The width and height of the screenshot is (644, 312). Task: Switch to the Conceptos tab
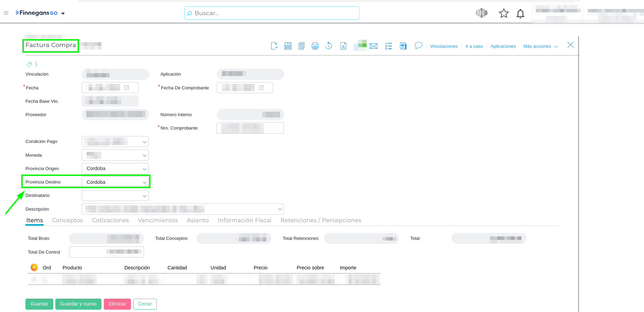point(67,220)
